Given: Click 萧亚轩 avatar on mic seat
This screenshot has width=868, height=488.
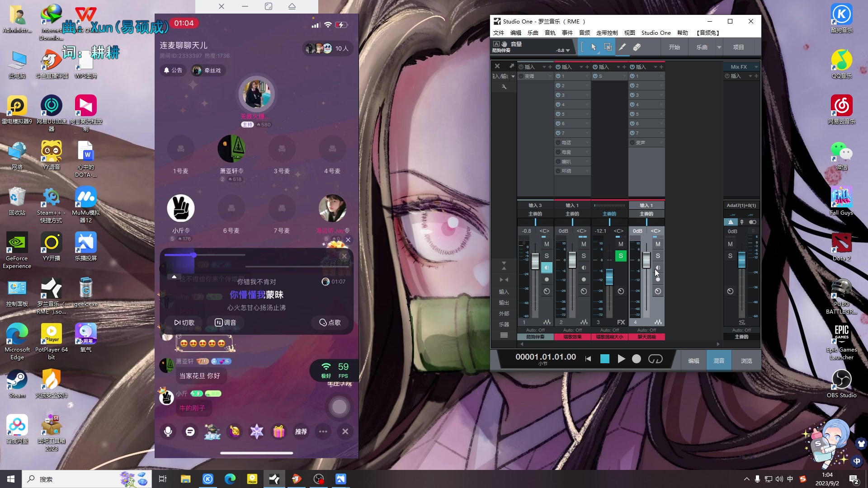Looking at the screenshot, I should click(x=231, y=148).
